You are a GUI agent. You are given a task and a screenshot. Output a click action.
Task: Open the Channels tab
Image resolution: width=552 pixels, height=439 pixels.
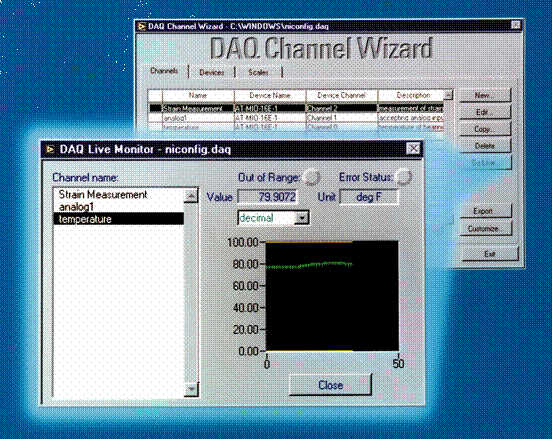coord(164,71)
